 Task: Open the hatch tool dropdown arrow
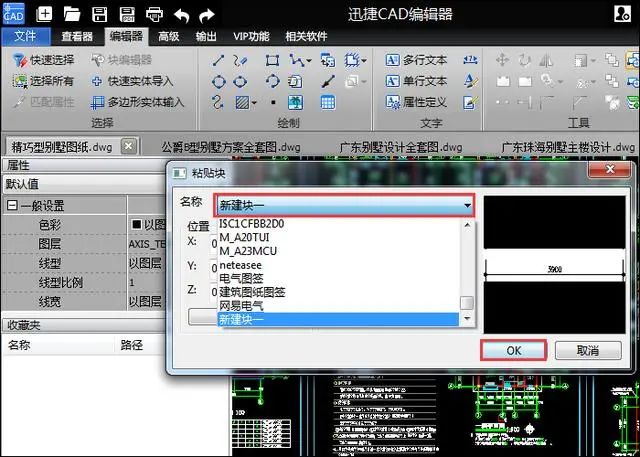[254, 103]
